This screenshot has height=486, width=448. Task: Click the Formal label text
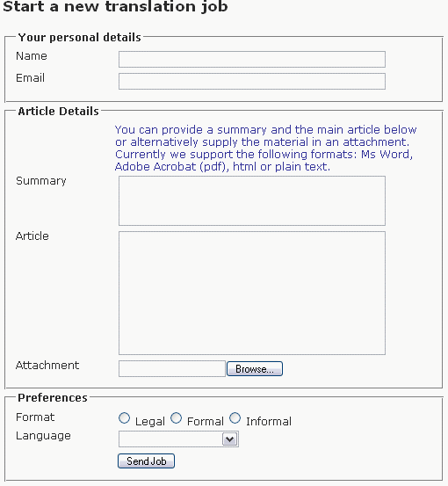click(206, 422)
